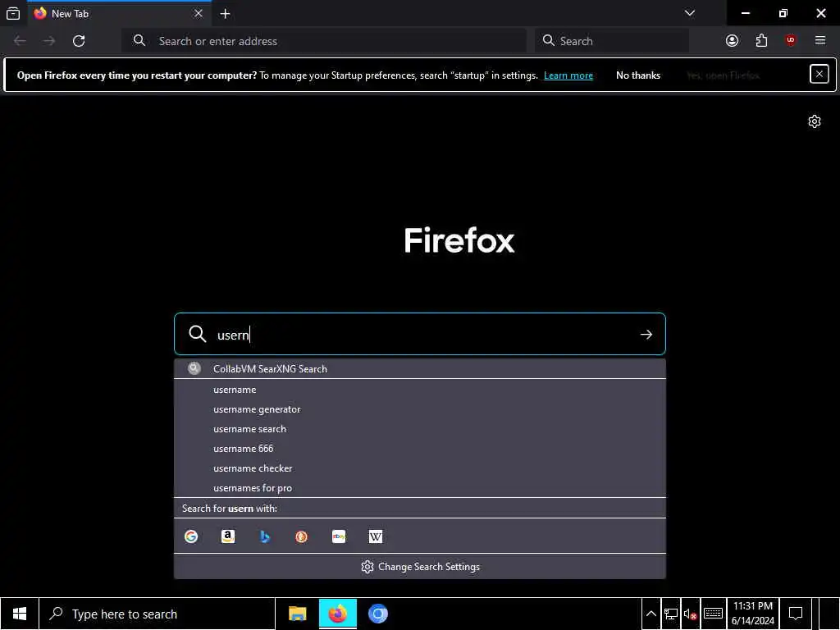840x630 pixels.
Task: Open File Explorer from the taskbar
Action: pos(297,614)
